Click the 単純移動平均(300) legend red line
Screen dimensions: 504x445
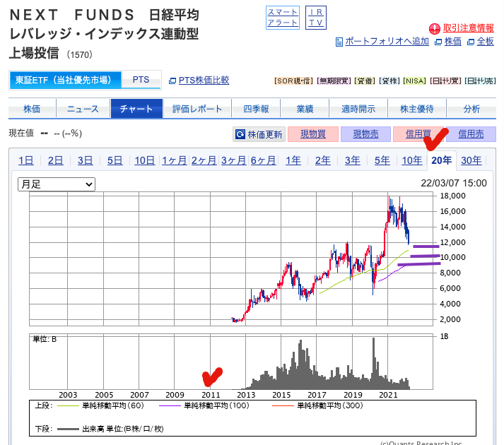click(x=283, y=406)
